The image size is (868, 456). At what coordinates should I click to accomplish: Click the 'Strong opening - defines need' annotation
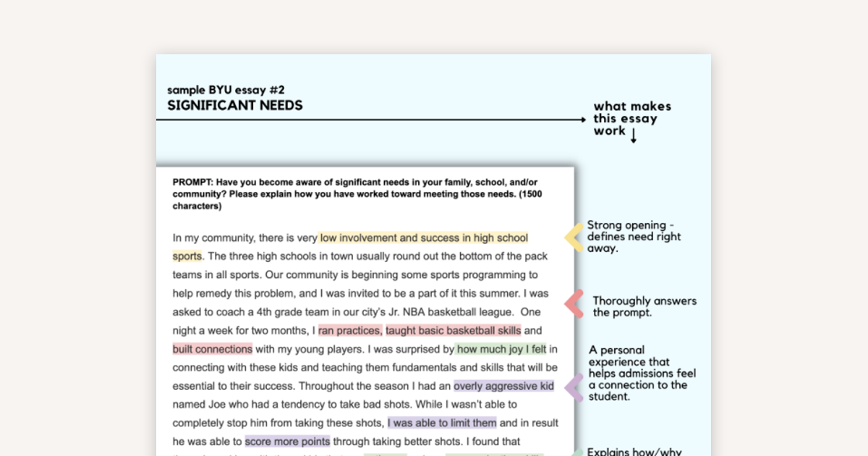click(x=634, y=237)
